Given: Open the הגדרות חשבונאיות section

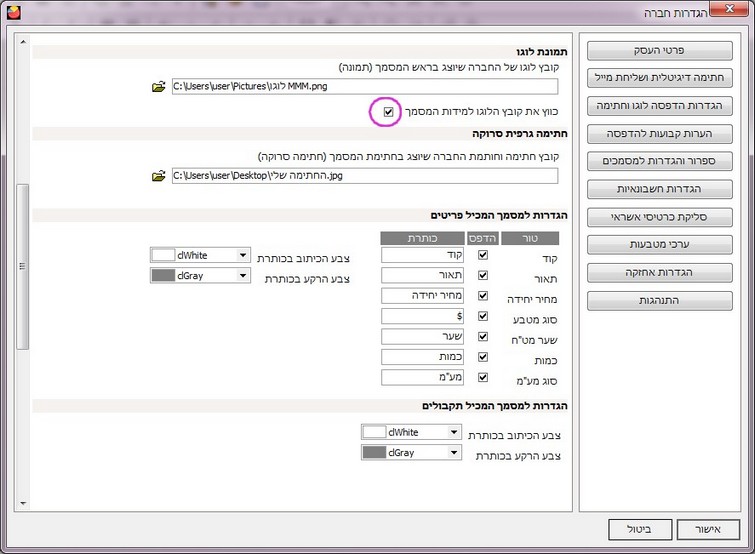Looking at the screenshot, I should 660,189.
